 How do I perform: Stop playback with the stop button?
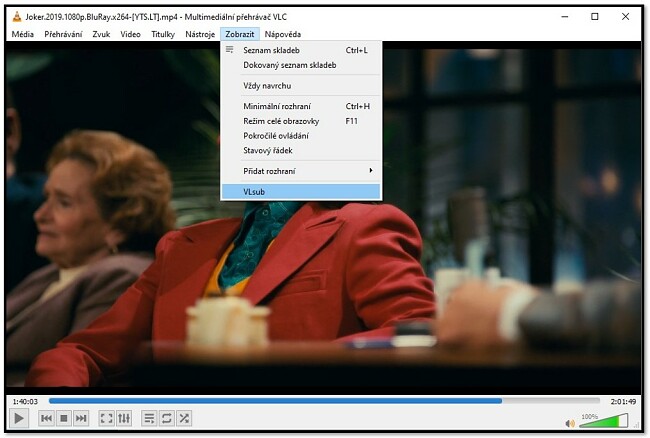[64, 418]
